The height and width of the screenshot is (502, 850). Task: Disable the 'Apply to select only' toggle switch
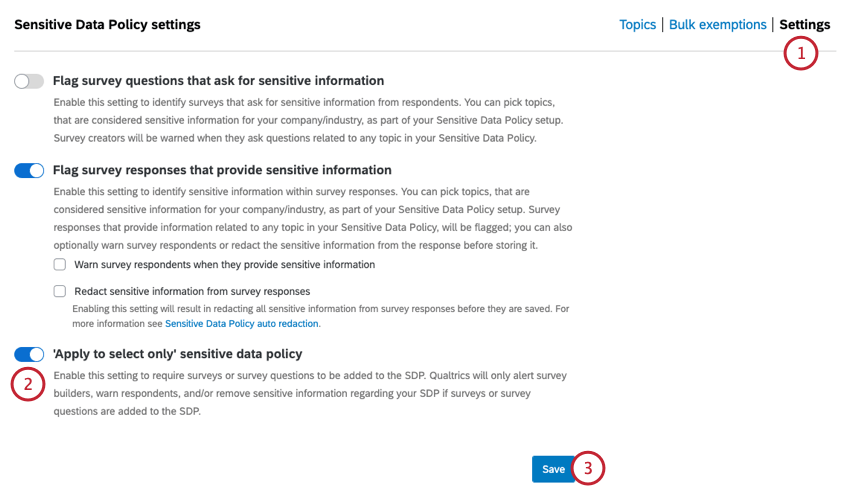29,354
